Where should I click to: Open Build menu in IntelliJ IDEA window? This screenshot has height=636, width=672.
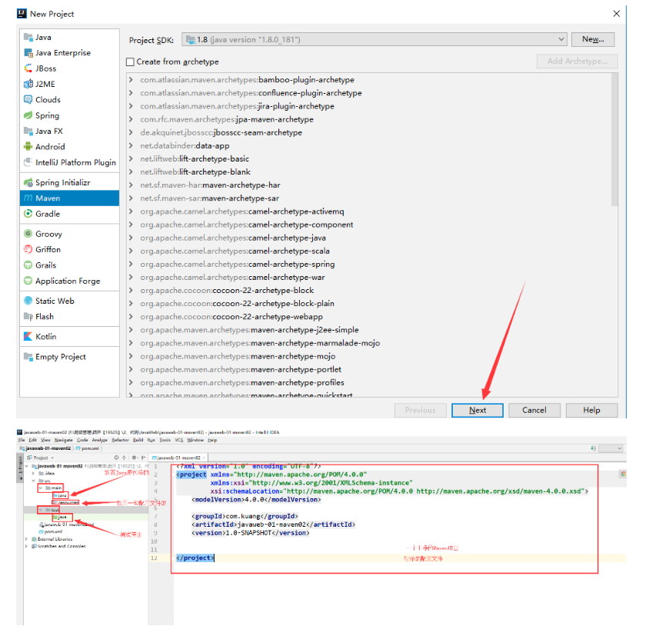point(138,440)
